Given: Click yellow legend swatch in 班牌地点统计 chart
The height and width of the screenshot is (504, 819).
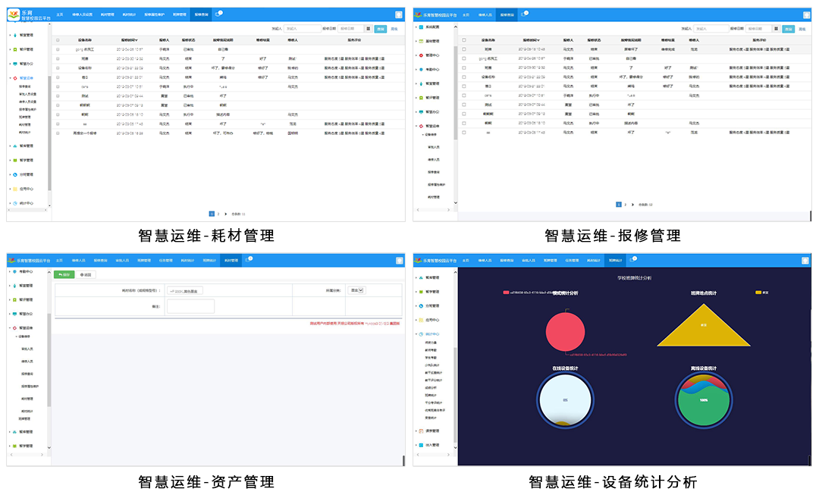Looking at the screenshot, I should [x=758, y=293].
